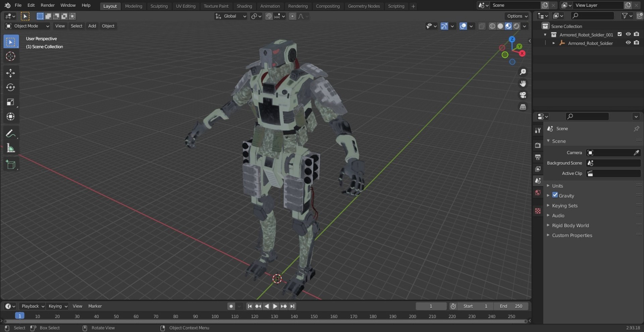Open the Global transform orientation dropdown

click(x=231, y=16)
